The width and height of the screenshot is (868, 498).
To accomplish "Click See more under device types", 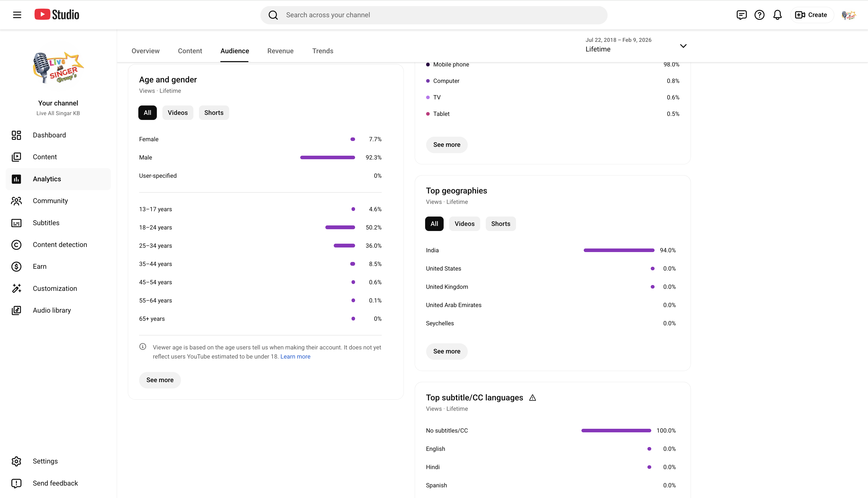I will [447, 145].
